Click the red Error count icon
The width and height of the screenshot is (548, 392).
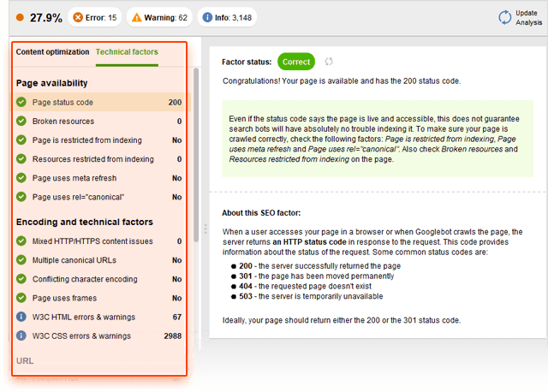[79, 17]
